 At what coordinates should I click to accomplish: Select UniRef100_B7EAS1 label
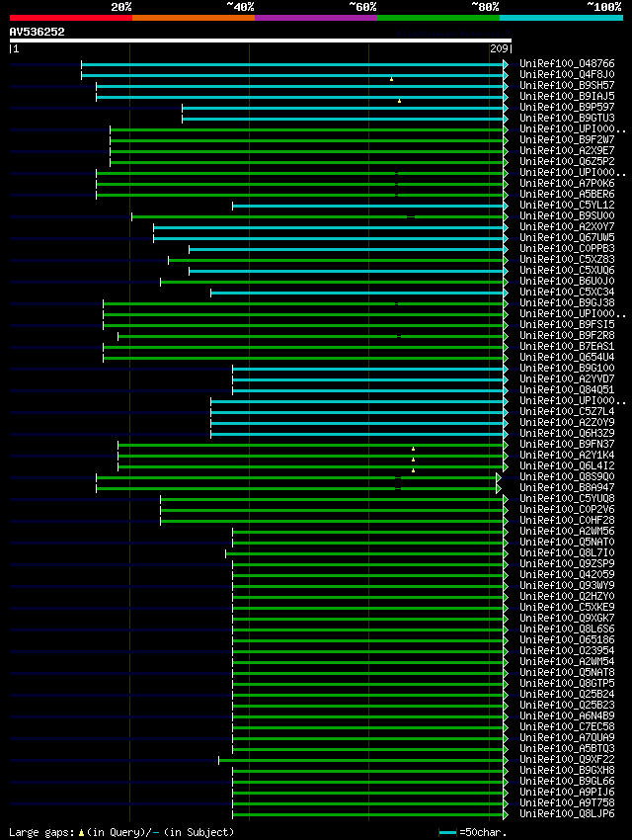pos(567,346)
